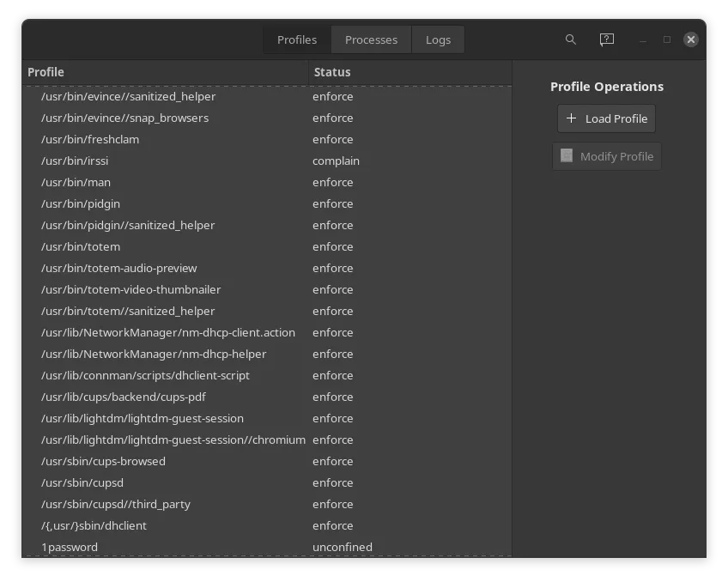Select the /usr/bin/pidgin profile
The width and height of the screenshot is (728, 582).
pyautogui.click(x=172, y=203)
